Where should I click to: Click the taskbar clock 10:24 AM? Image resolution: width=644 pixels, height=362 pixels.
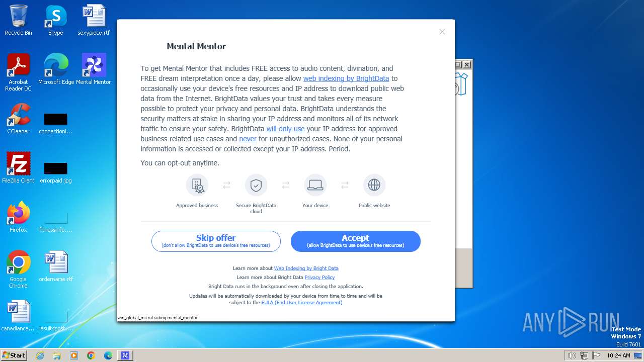point(618,355)
